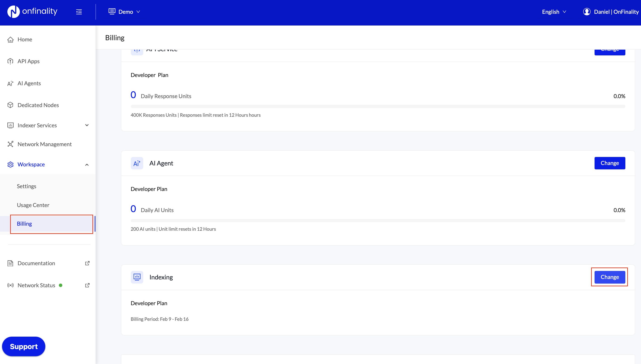Click Change button for AI Agent plan
Image resolution: width=641 pixels, height=364 pixels.
pyautogui.click(x=610, y=163)
